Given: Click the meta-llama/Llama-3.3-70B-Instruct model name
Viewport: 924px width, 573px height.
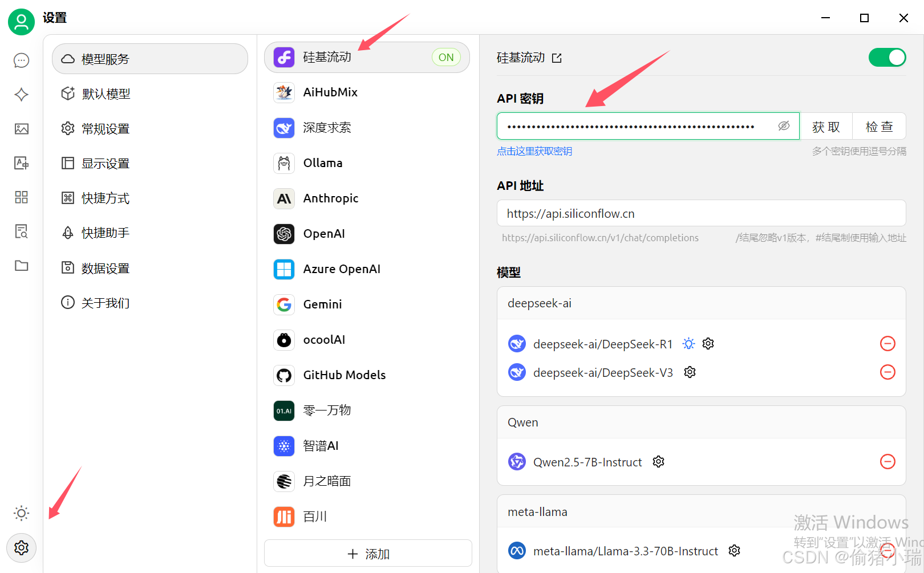Looking at the screenshot, I should (626, 551).
